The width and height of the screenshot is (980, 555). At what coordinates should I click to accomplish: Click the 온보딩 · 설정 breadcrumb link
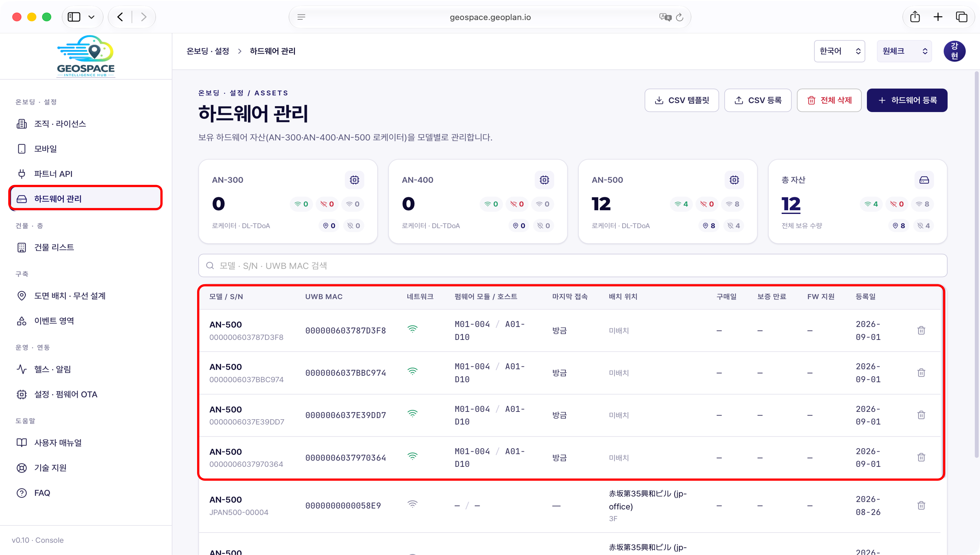tap(208, 51)
